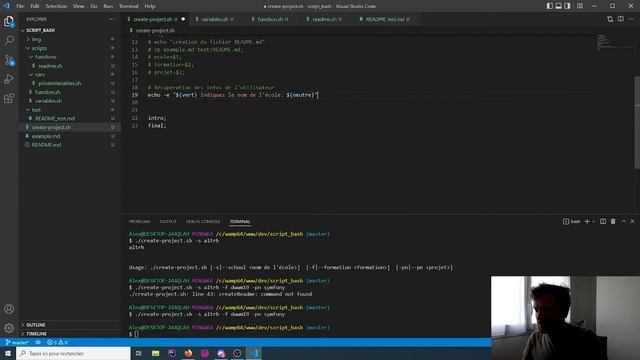Open editor more actions ellipsis
Image resolution: width=640 pixels, height=360 pixels.
click(631, 19)
